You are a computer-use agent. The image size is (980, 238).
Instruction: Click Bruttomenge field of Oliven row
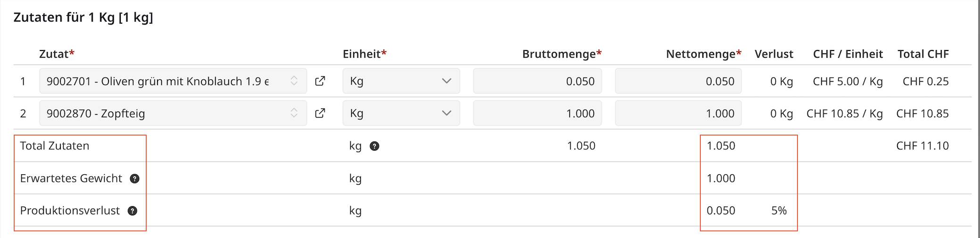click(537, 81)
